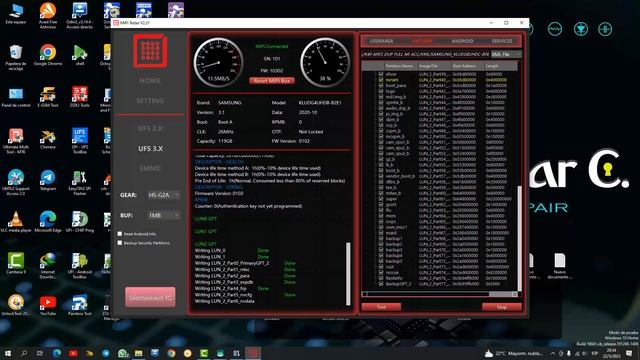Open HOME in the left sidebar
This screenshot has height=360, width=640.
click(x=150, y=81)
